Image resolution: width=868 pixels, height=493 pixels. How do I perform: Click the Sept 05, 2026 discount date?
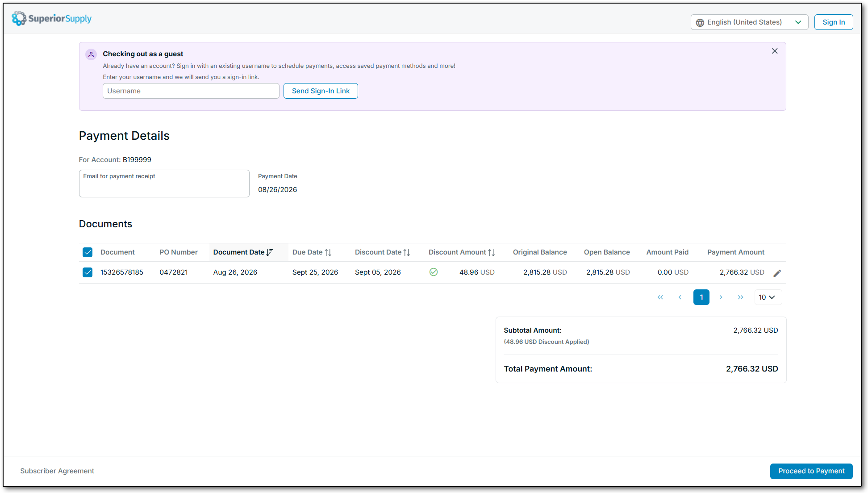378,272
